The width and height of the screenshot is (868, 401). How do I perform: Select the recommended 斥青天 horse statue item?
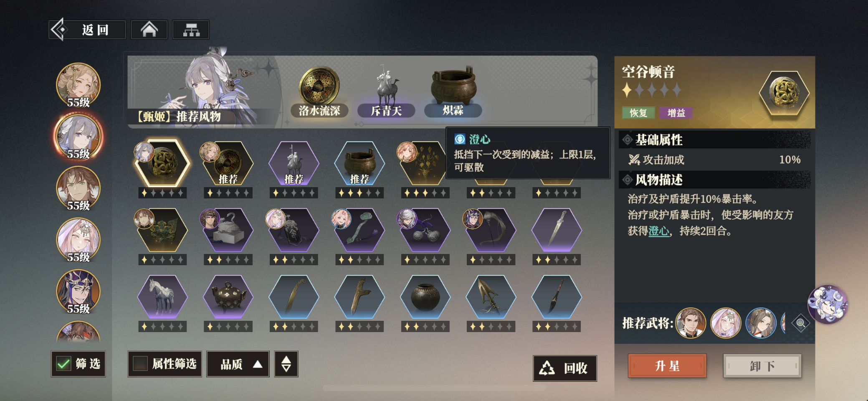386,93
